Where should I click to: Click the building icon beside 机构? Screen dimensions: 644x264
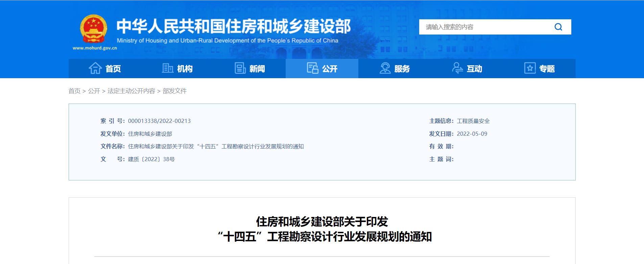(168, 68)
